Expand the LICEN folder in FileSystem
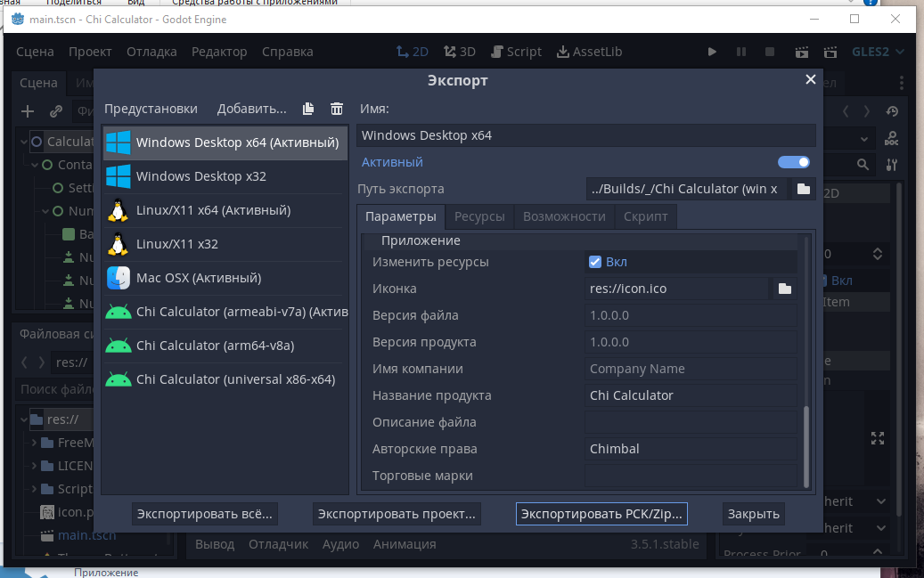 34,466
